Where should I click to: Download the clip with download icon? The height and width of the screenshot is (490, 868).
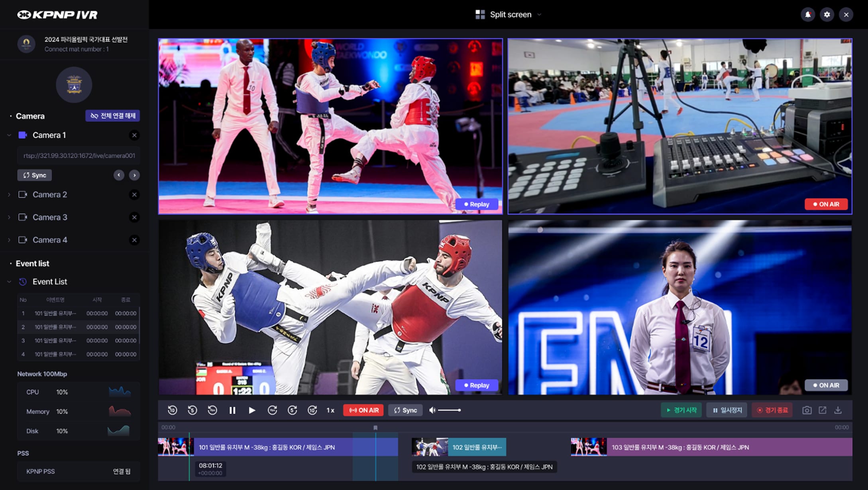click(x=838, y=410)
